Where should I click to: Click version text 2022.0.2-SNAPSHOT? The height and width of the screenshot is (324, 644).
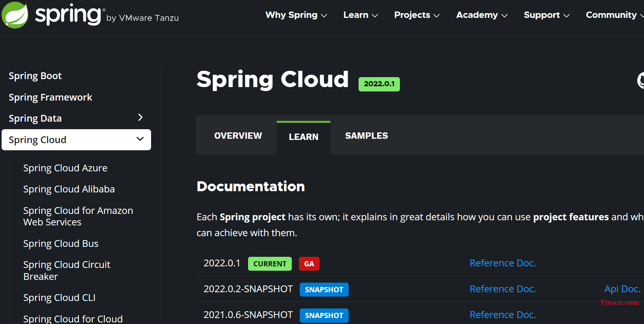pos(248,289)
